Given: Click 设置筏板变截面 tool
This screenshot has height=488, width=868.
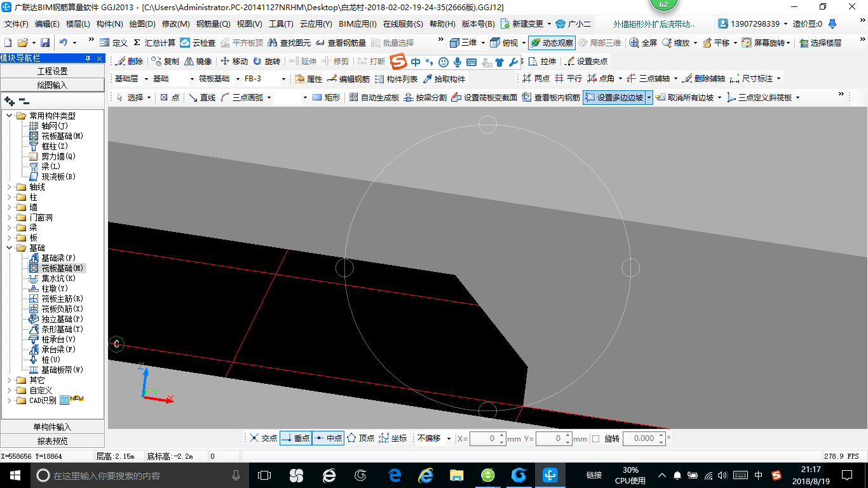Looking at the screenshot, I should pos(484,97).
